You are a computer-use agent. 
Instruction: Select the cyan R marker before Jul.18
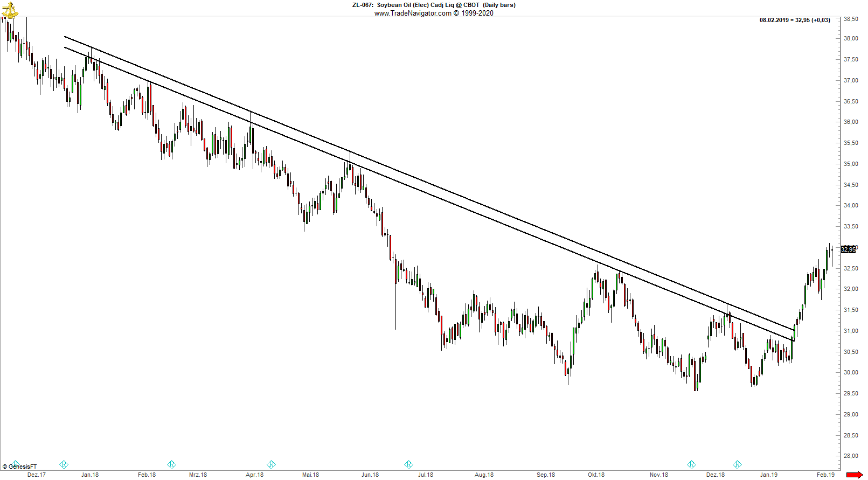(x=408, y=464)
